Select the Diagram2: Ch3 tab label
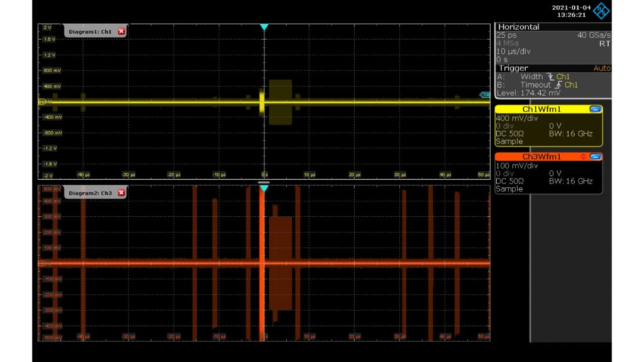The width and height of the screenshot is (644, 362). tap(90, 192)
